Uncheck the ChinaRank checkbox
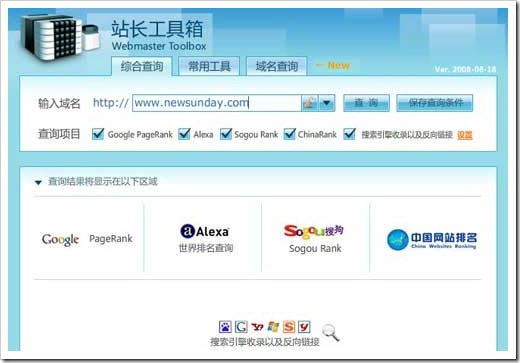 click(x=289, y=134)
